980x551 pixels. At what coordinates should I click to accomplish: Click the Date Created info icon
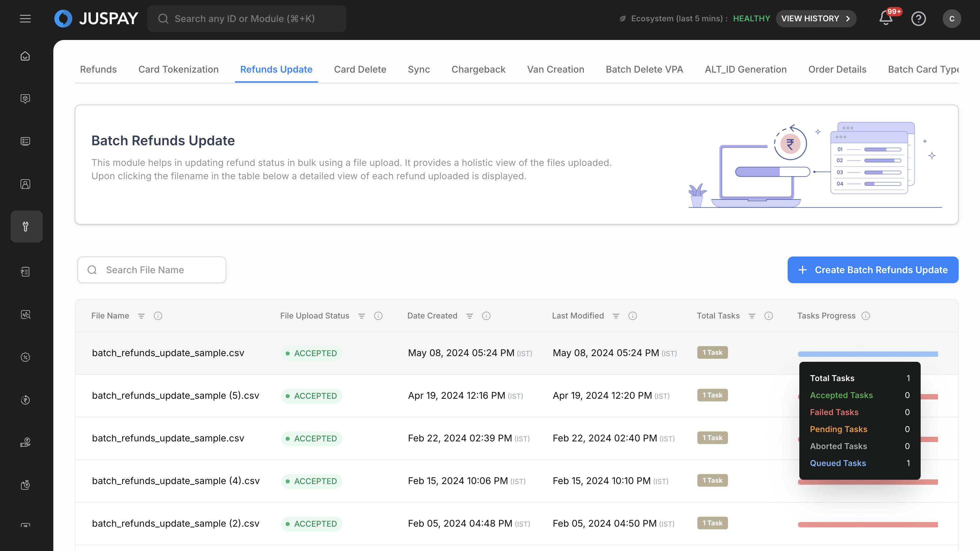click(486, 315)
